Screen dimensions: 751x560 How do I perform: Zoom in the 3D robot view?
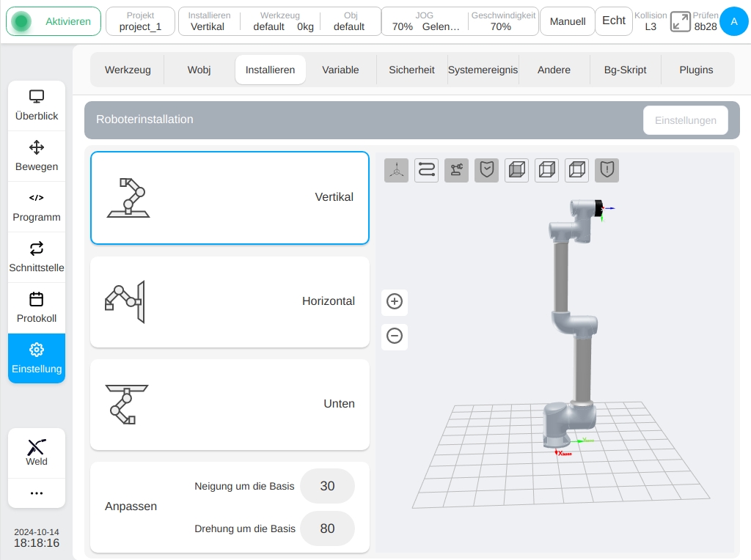395,301
